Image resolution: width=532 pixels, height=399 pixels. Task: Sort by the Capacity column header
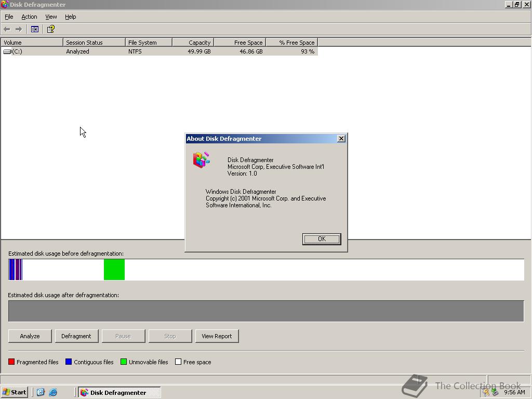click(x=193, y=43)
